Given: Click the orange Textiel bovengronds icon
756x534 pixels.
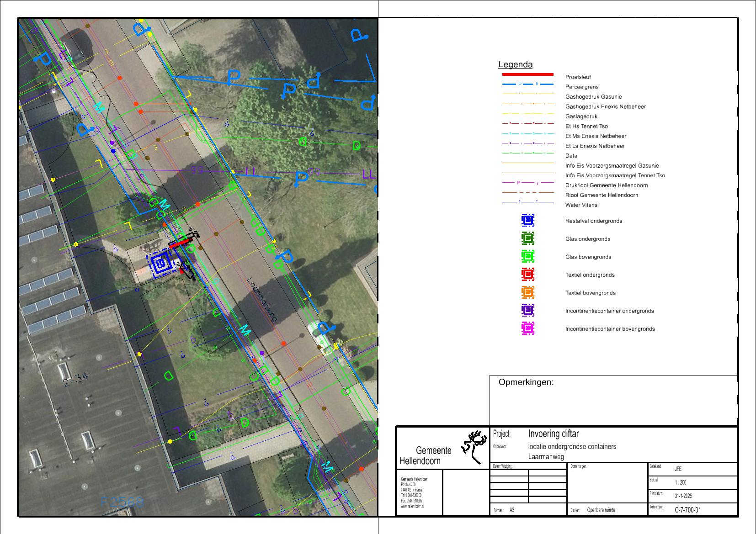Looking at the screenshot, I should coord(528,292).
